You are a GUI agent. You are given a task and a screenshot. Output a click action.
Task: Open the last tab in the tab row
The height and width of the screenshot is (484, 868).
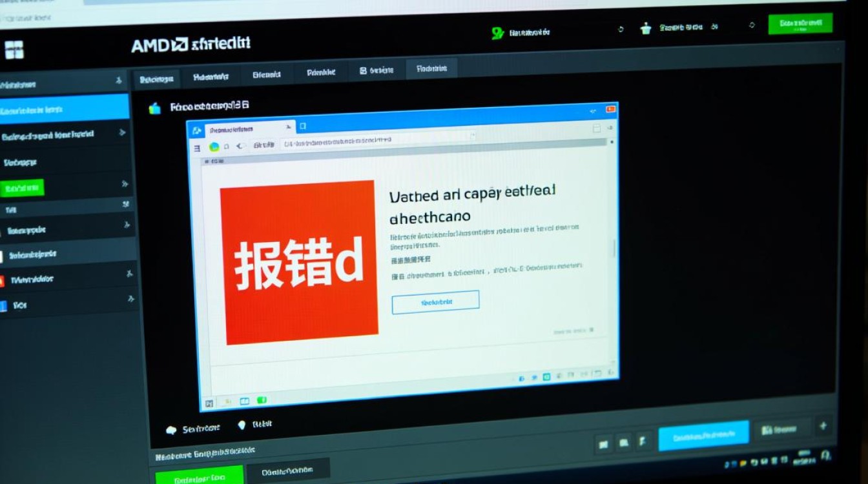[432, 68]
